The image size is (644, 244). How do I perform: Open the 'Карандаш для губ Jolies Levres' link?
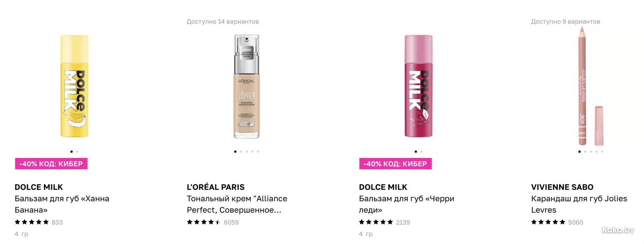pos(579,204)
